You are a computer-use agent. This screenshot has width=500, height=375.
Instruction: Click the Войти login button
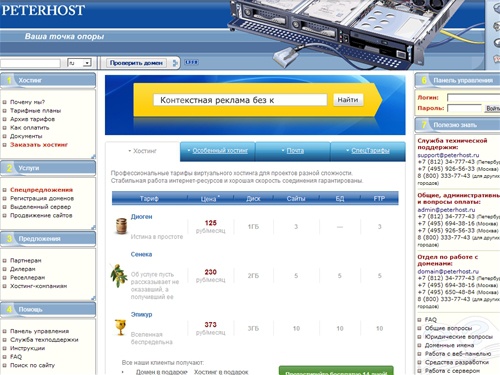(493, 108)
